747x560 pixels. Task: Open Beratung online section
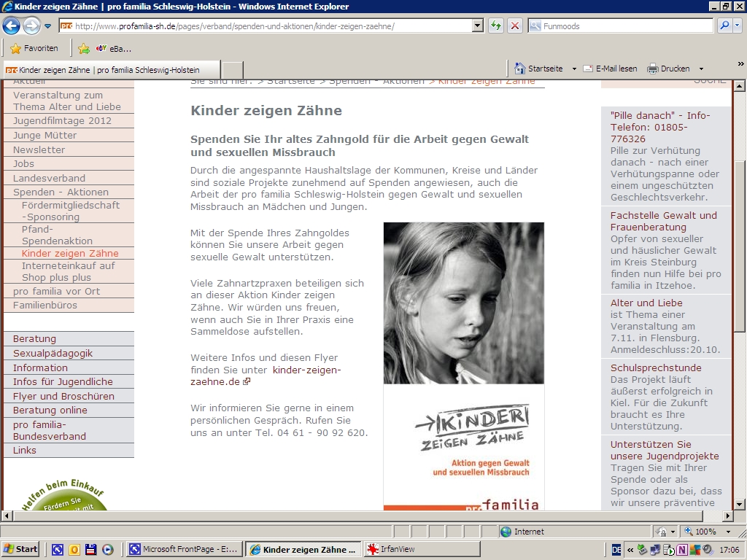click(x=50, y=410)
